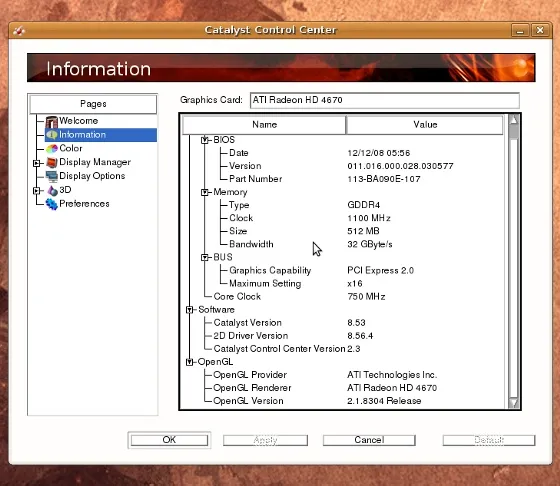Select the Bandwidth row
The height and width of the screenshot is (486, 560).
343,244
